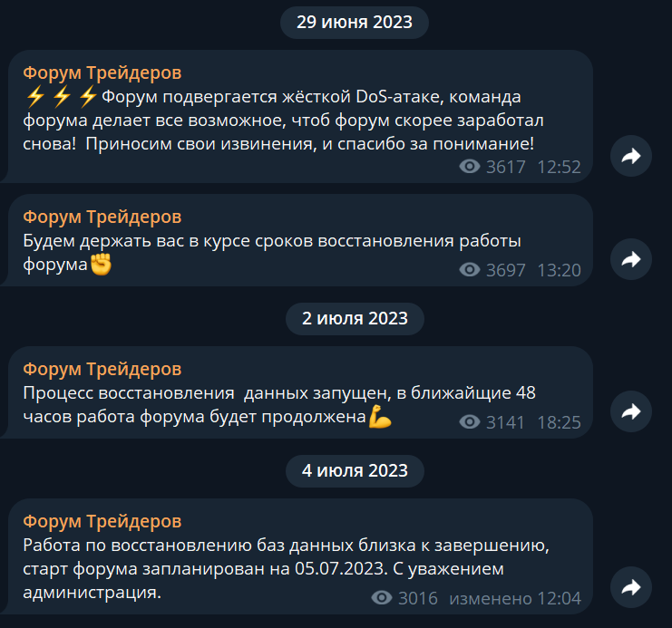This screenshot has width=672, height=628.
Task: Click the 12:52 timestamp of first message
Action: (x=559, y=167)
